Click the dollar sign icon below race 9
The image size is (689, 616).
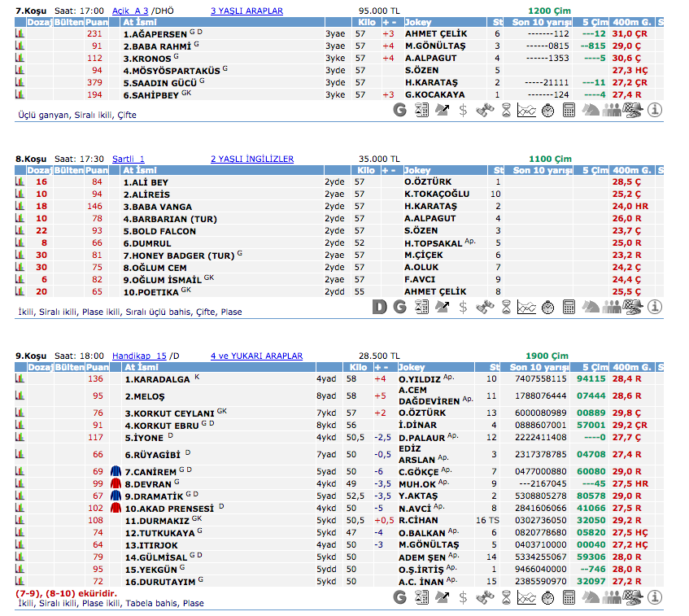tap(463, 597)
